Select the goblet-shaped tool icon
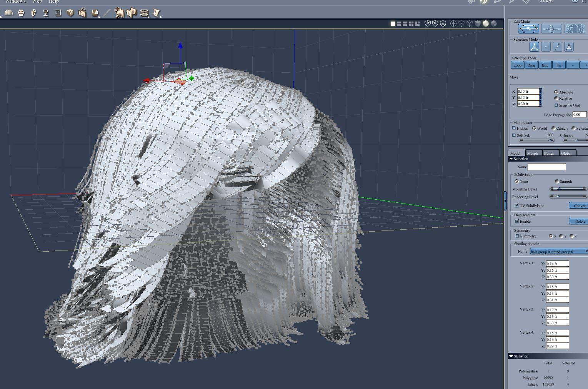The image size is (588, 389). [x=46, y=13]
